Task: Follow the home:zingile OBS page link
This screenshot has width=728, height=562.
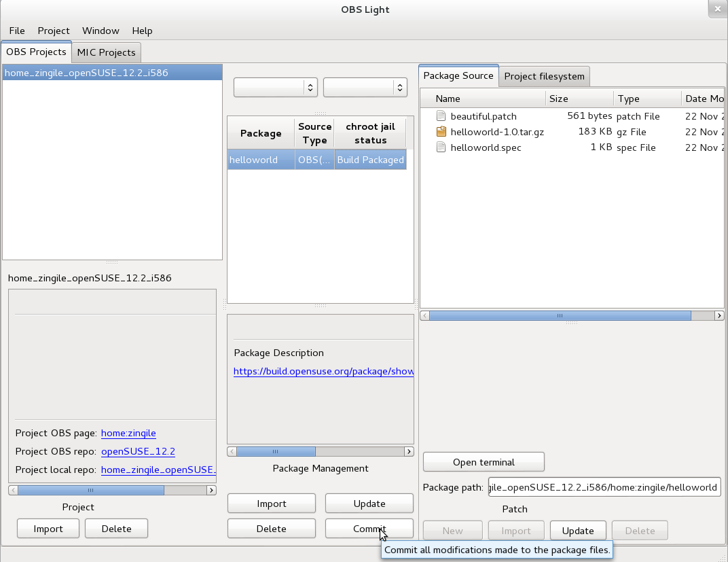Action: click(x=128, y=433)
